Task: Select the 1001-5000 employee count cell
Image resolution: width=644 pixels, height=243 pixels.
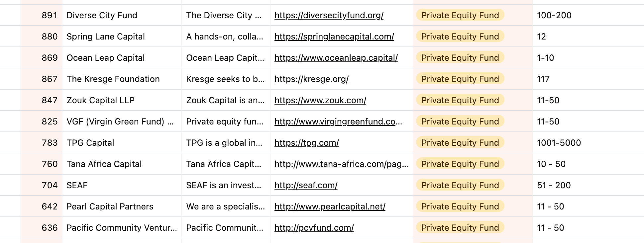Action: (588, 143)
